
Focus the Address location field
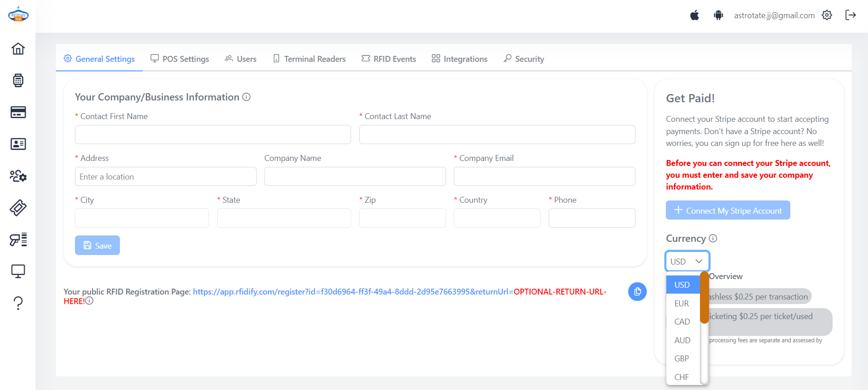(x=166, y=176)
